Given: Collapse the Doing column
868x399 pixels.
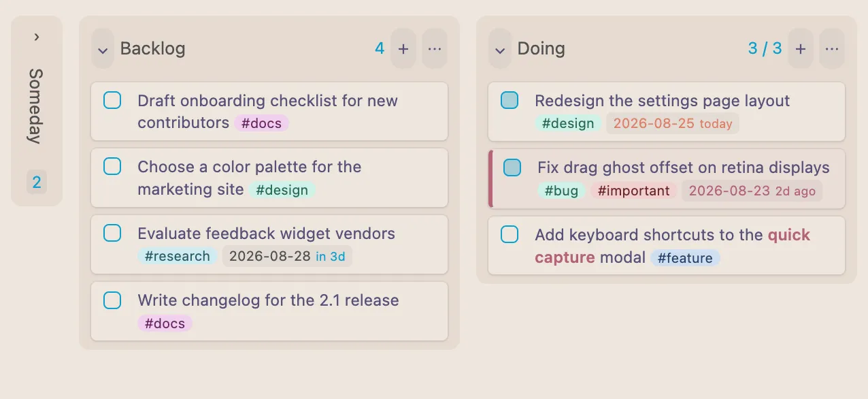Looking at the screenshot, I should (500, 49).
